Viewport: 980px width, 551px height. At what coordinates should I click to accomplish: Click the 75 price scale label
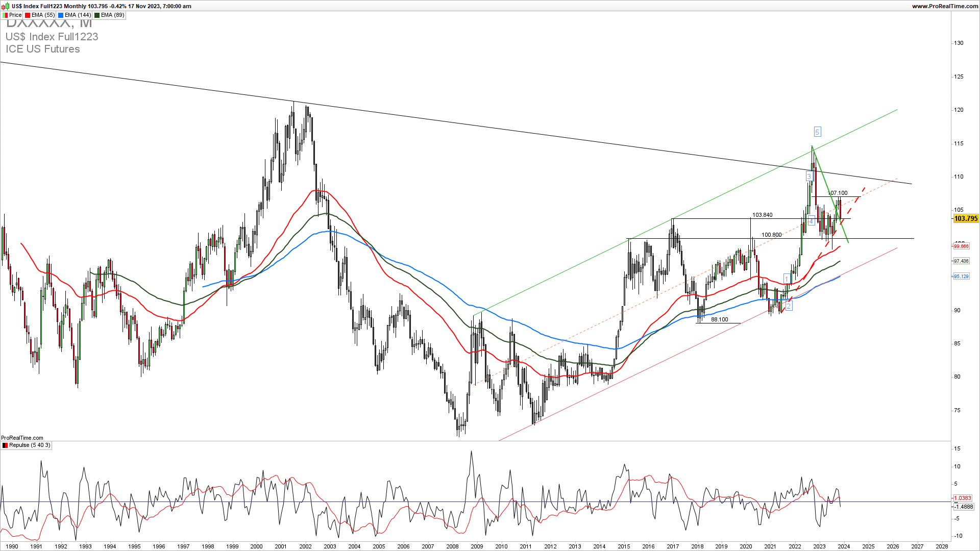tap(957, 410)
